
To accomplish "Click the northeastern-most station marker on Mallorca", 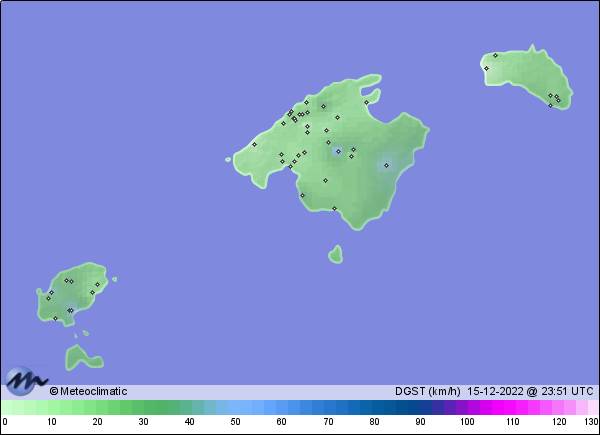I will (x=366, y=102).
